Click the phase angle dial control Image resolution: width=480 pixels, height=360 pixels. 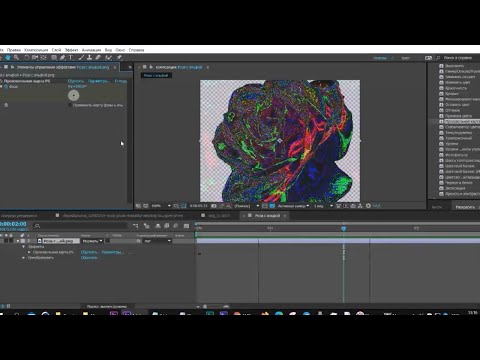[74, 96]
